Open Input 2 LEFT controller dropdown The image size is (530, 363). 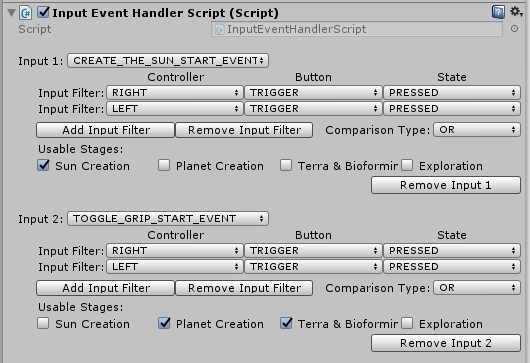pyautogui.click(x=175, y=267)
